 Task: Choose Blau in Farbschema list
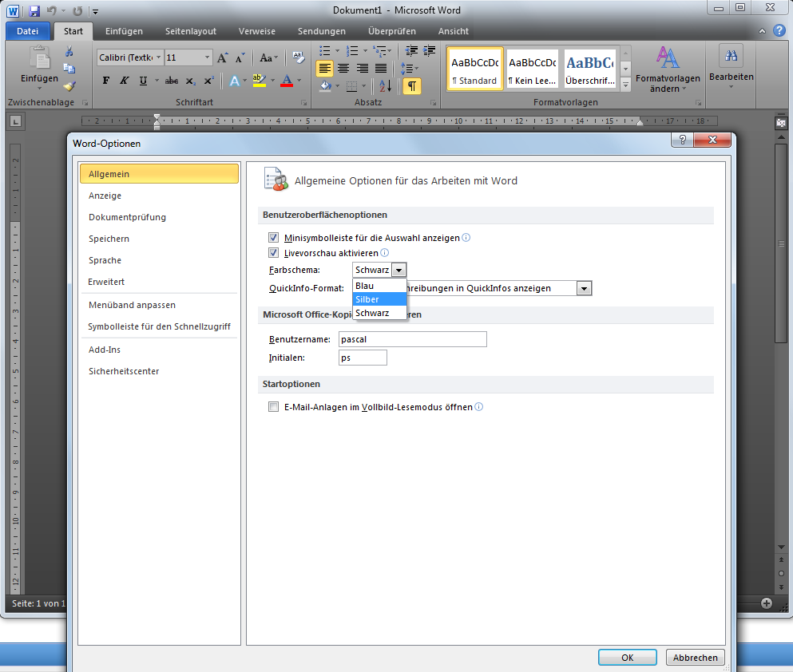[379, 286]
